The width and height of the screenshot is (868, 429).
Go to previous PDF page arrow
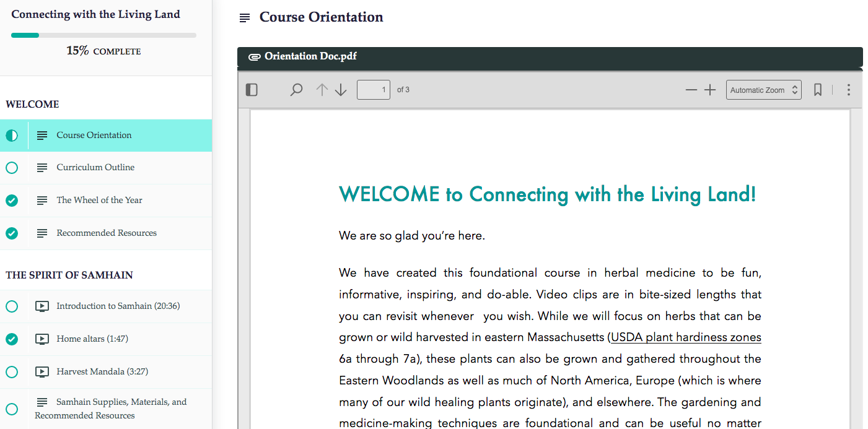coord(322,90)
